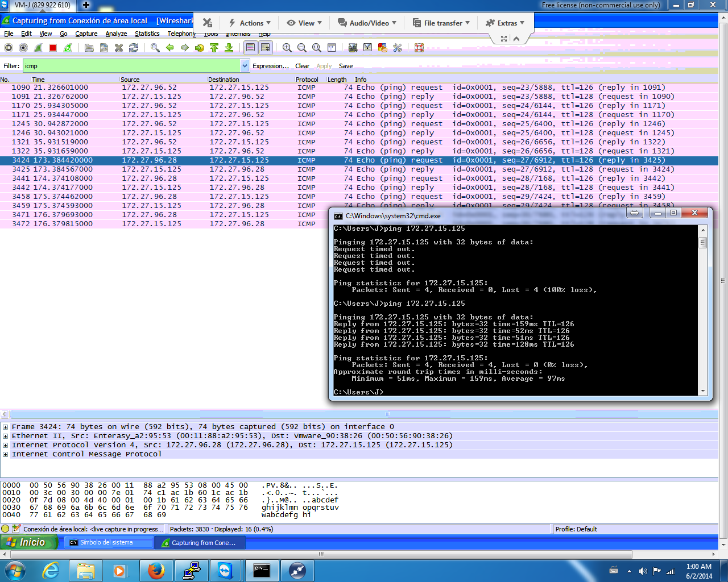Open a capture file folder icon
728x582 pixels.
point(89,48)
